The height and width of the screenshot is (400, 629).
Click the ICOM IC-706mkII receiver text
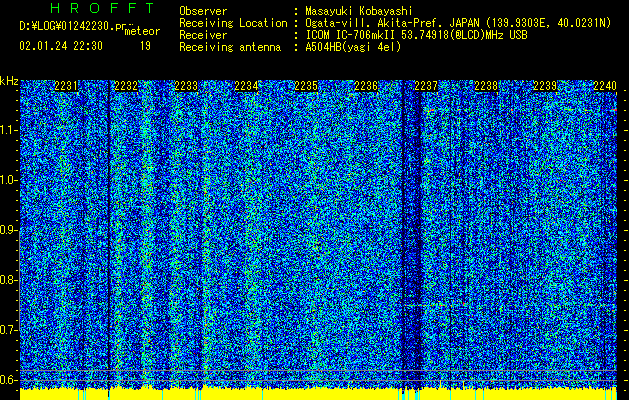pos(416,35)
